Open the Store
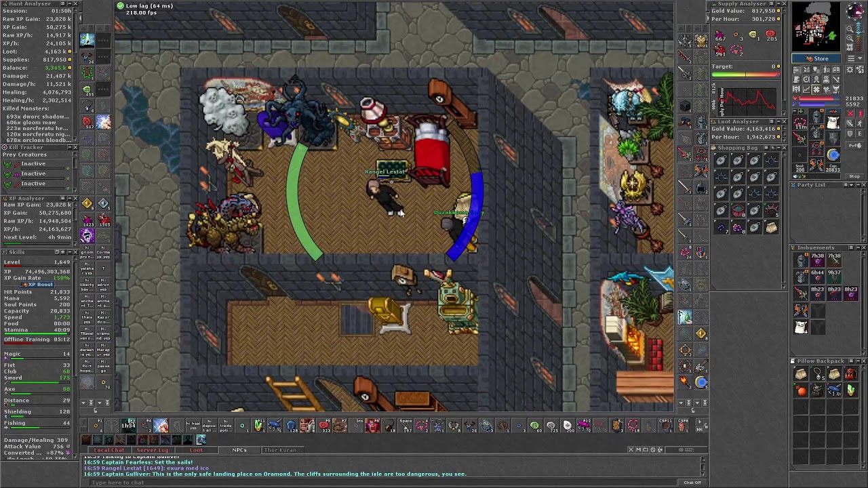 pos(816,58)
